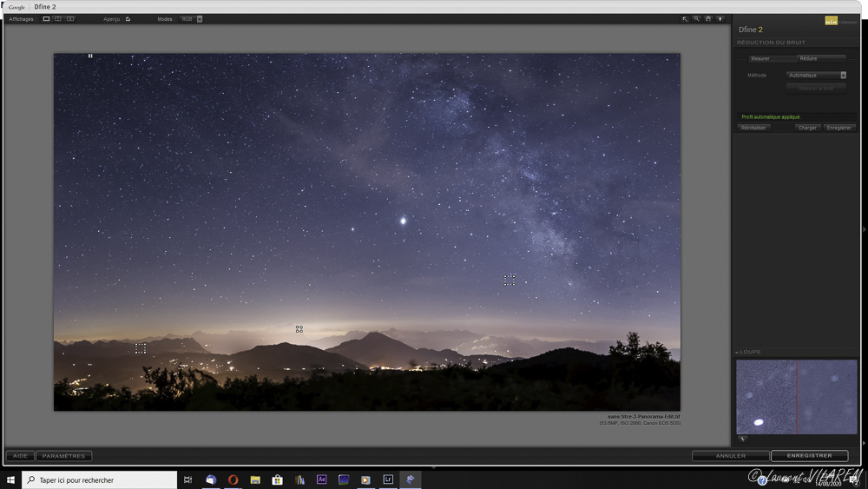This screenshot has height=489, width=868.
Task: Collapse the Loupe panel section
Action: pos(738,353)
